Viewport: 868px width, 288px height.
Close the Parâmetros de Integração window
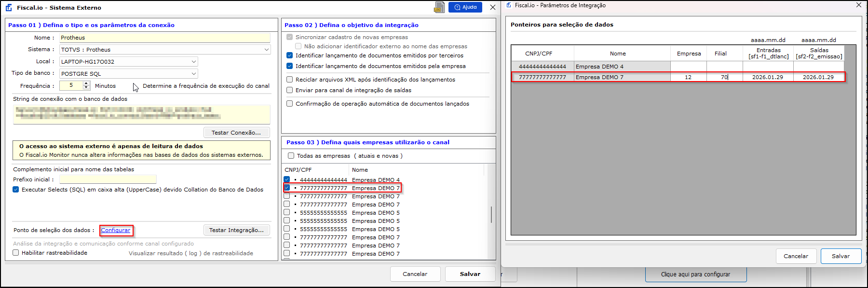pyautogui.click(x=858, y=5)
